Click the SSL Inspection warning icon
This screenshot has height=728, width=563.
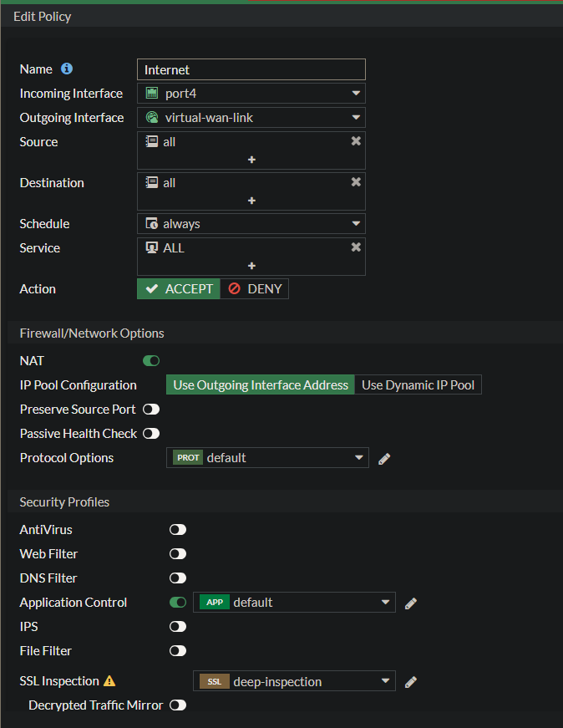(x=109, y=681)
